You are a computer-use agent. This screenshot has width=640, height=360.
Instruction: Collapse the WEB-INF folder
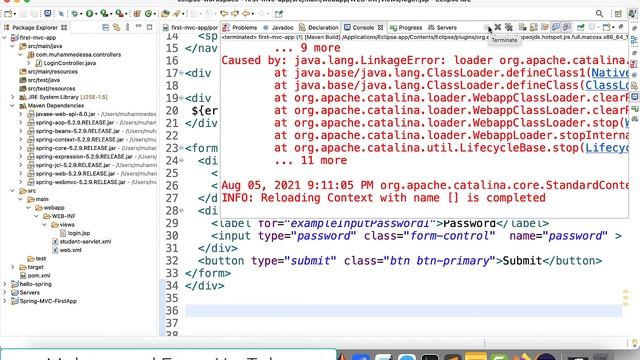point(37,216)
